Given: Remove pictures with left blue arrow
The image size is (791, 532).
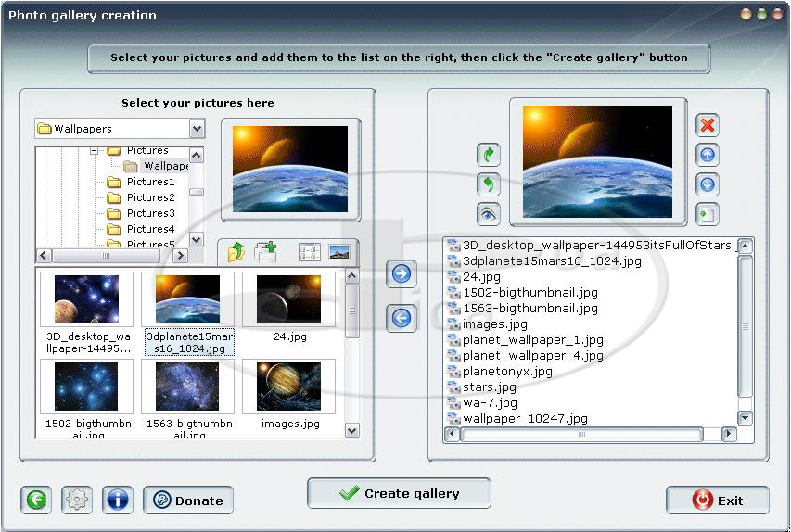Looking at the screenshot, I should [402, 318].
